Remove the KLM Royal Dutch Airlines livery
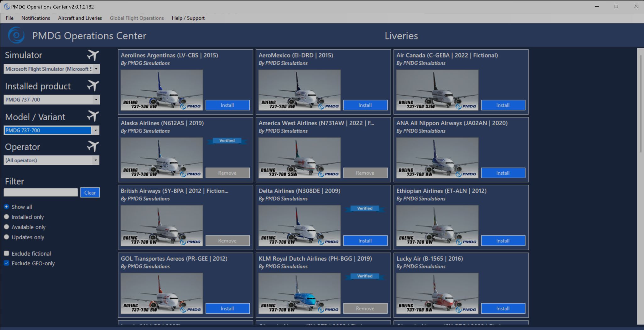This screenshot has height=330, width=644. (x=365, y=309)
